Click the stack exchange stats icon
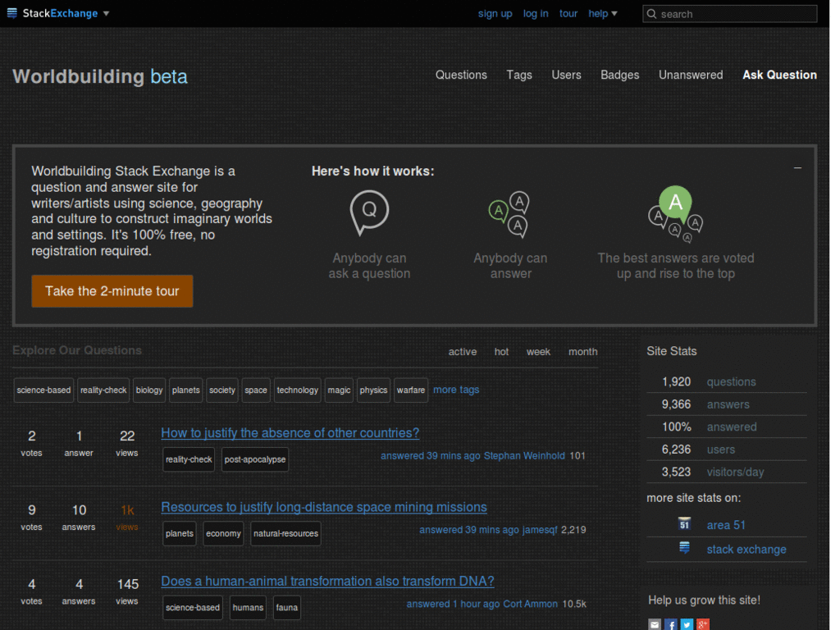Viewport: 840px width, 630px height. tap(684, 547)
